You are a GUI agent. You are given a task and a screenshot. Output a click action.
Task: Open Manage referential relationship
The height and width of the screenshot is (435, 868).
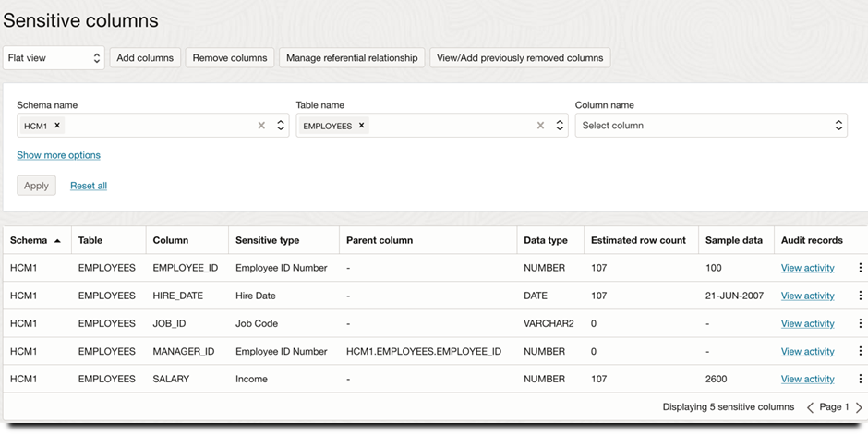pos(352,58)
